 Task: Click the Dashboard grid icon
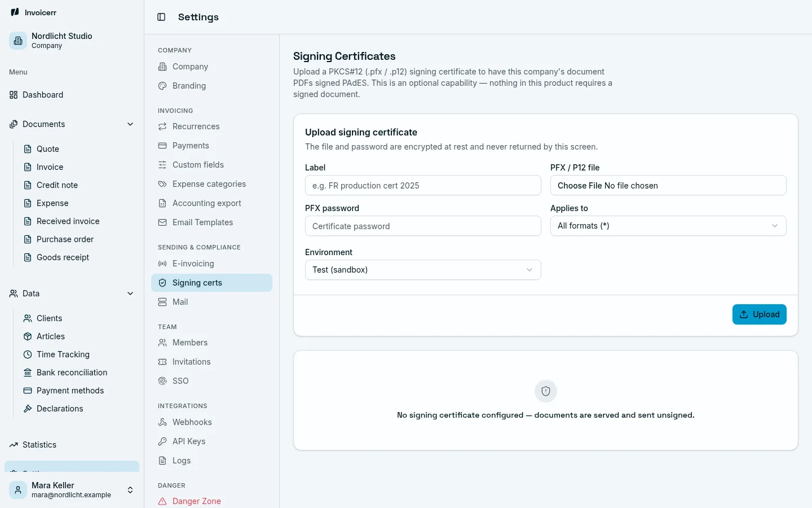click(14, 95)
